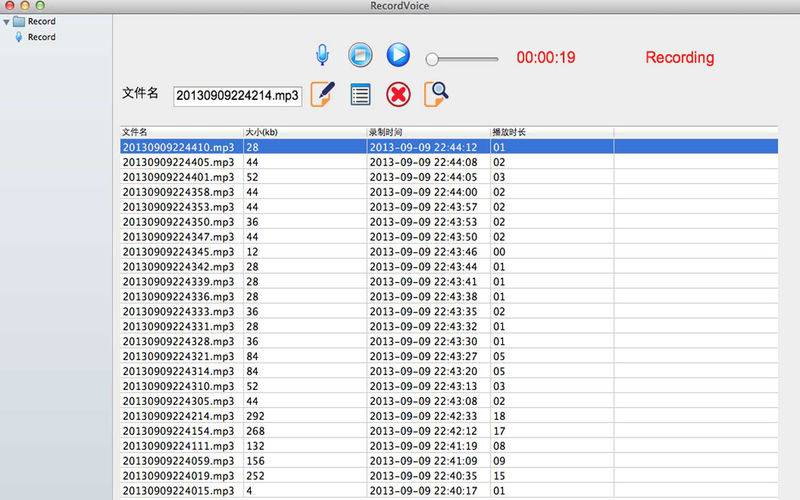
Task: Click size cell 292
Action: [255, 416]
